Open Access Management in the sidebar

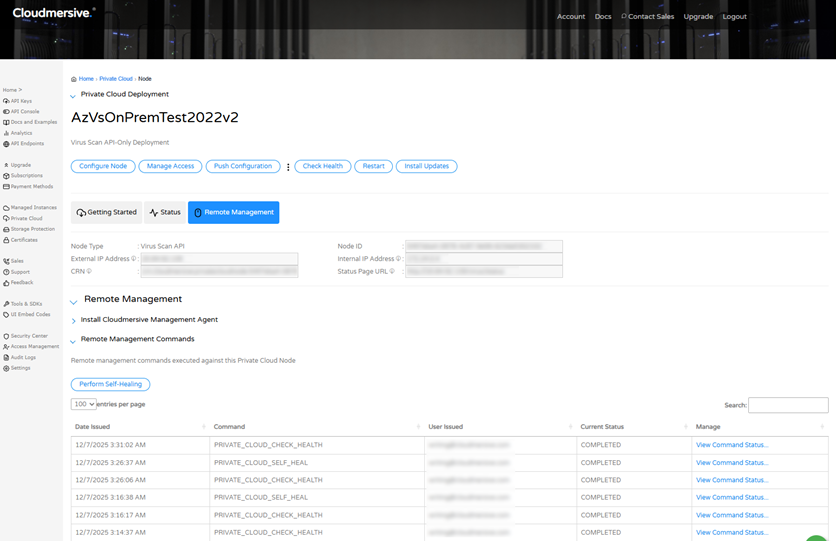click(31, 346)
